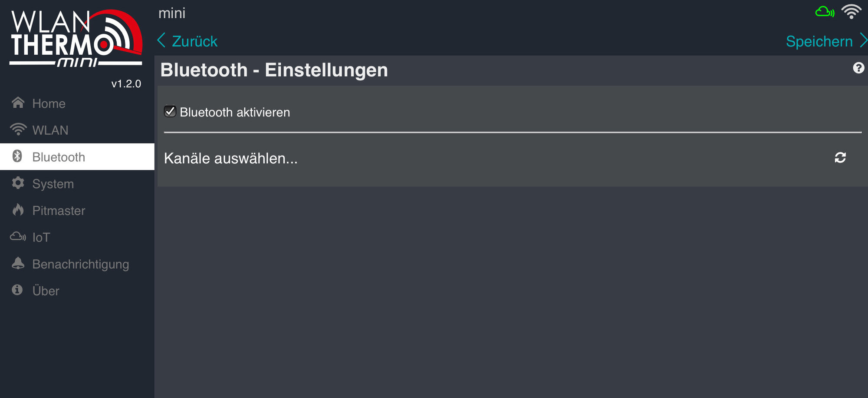Click the System gear icon
This screenshot has width=868, height=398.
click(18, 183)
